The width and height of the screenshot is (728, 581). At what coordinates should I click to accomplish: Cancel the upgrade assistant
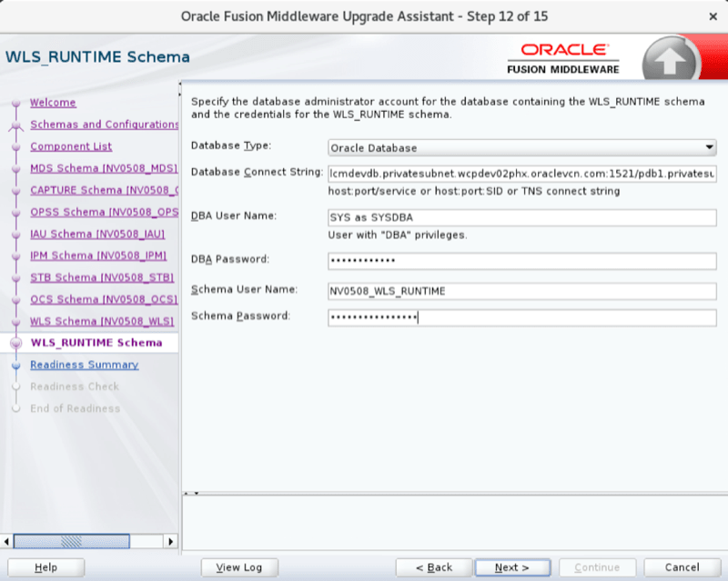click(x=682, y=567)
